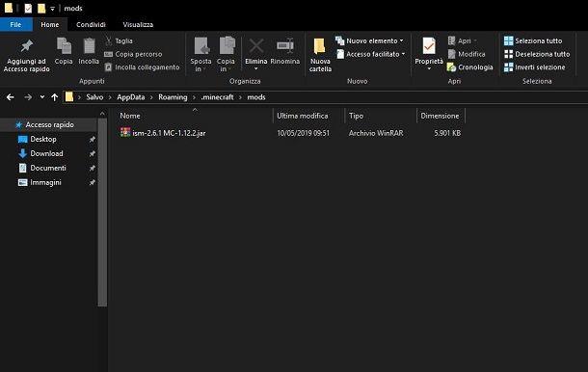Viewport: 588px width, 372px height.
Task: Select Accesso rapido in sidebar
Action: (x=49, y=124)
